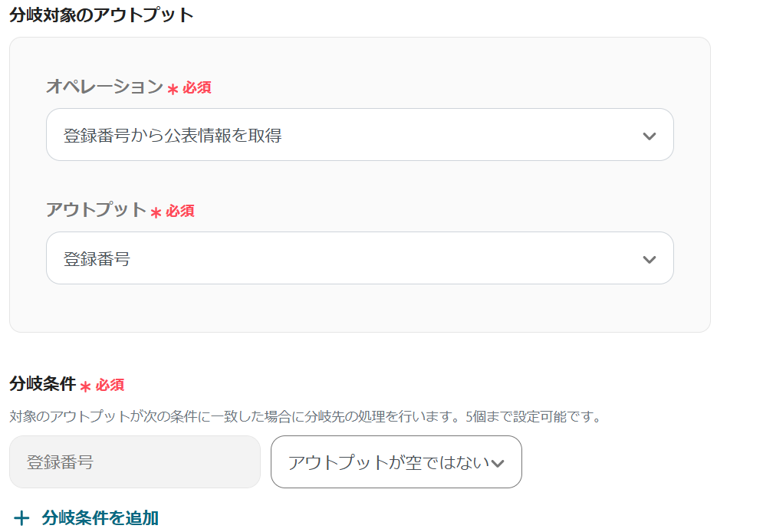Click the 分岐条件 section label
This screenshot has width=763, height=532.
[x=42, y=383]
